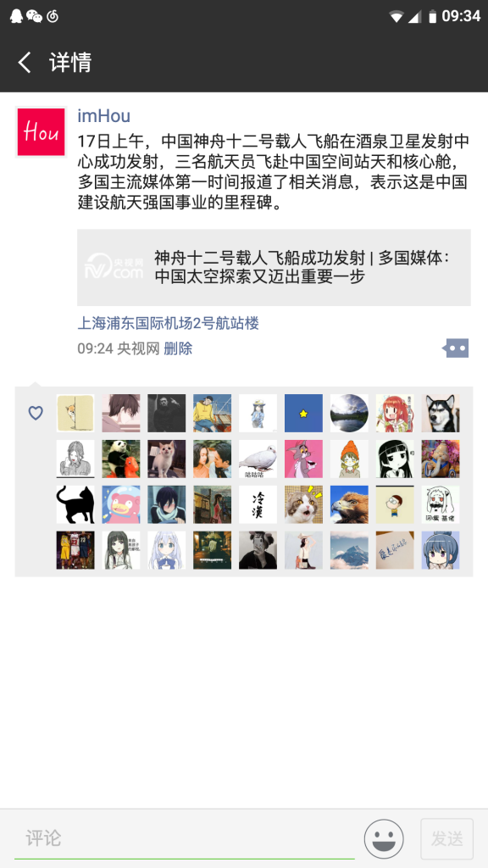
Task: Tap the heart likes icon
Action: coord(36,413)
